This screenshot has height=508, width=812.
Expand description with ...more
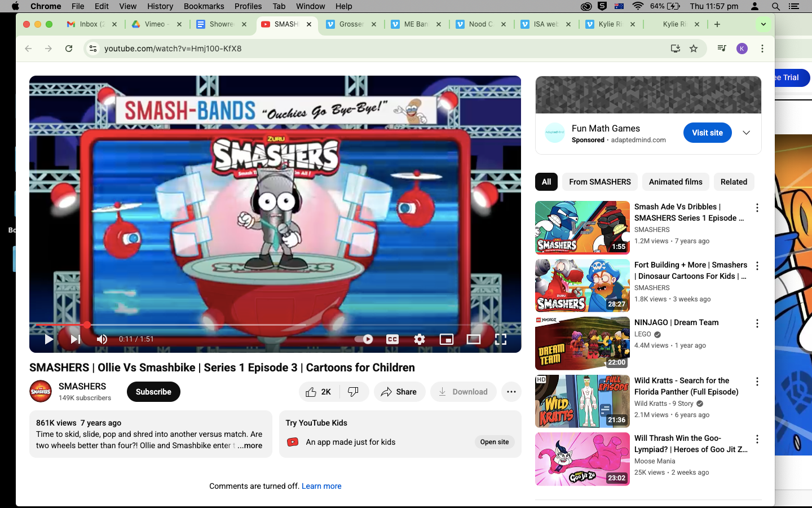pos(250,445)
